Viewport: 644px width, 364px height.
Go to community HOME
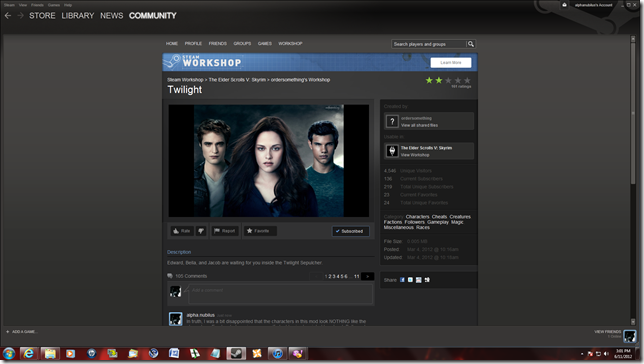172,44
